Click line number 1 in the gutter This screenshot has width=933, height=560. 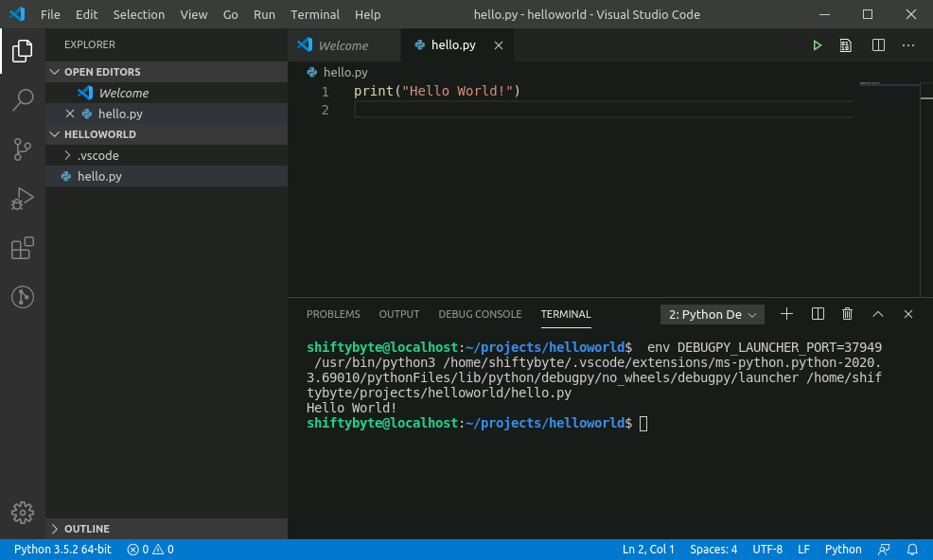325,92
